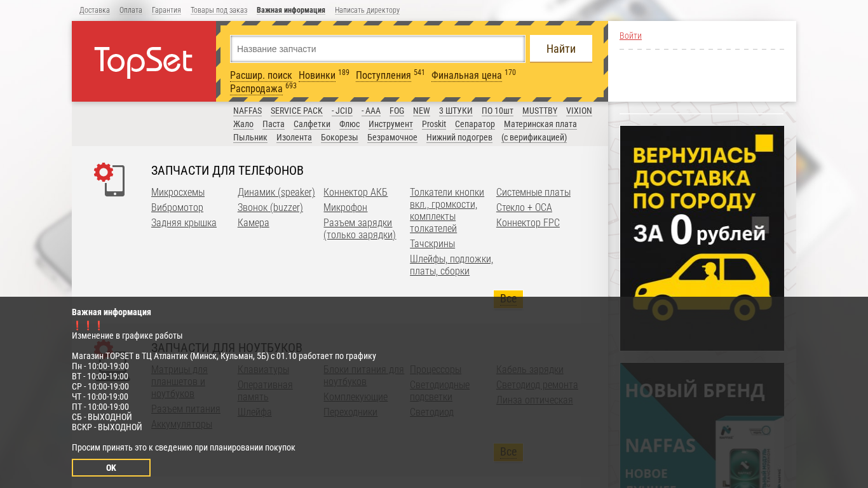The image size is (868, 488).
Task: Open the Звонок (buzzer) category
Action: point(270,207)
